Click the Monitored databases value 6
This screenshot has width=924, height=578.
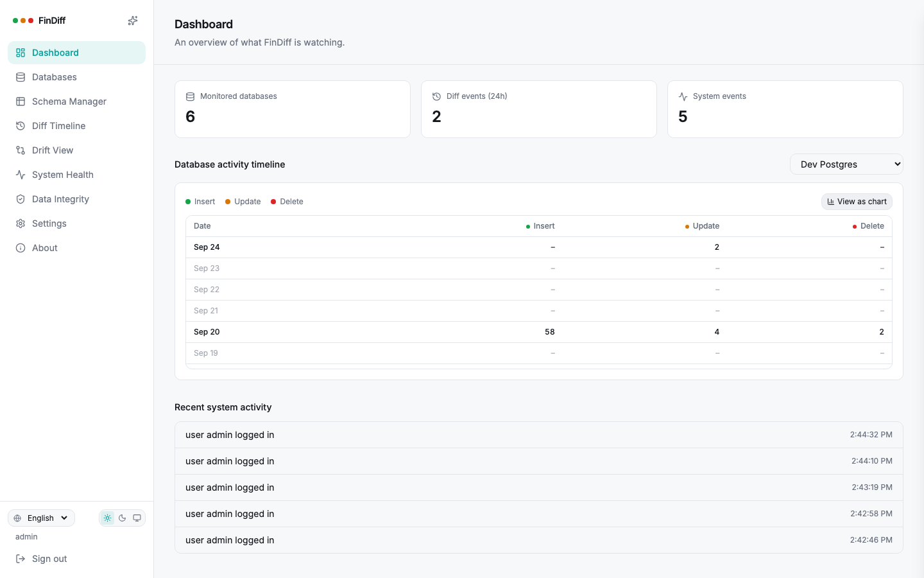pos(191,116)
